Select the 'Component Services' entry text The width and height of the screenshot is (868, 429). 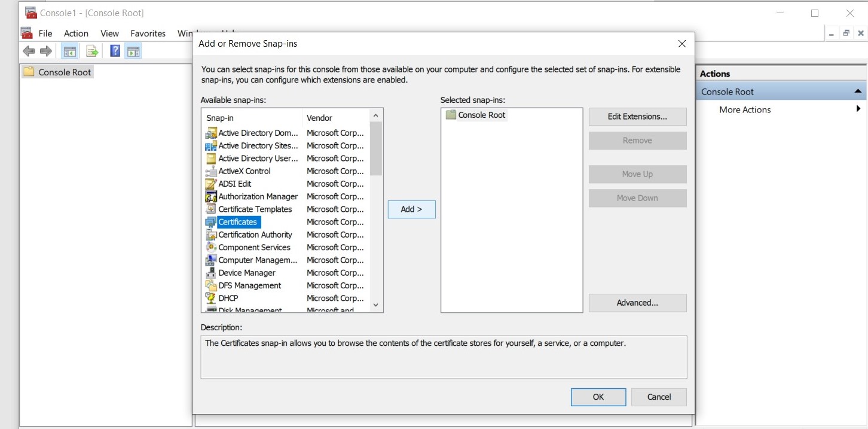coord(254,247)
